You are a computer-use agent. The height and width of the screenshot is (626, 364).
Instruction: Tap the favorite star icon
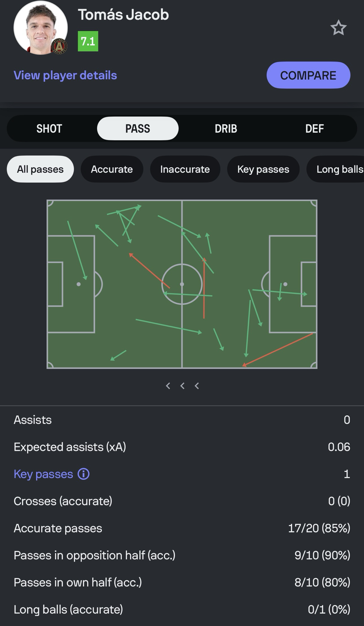point(338,28)
